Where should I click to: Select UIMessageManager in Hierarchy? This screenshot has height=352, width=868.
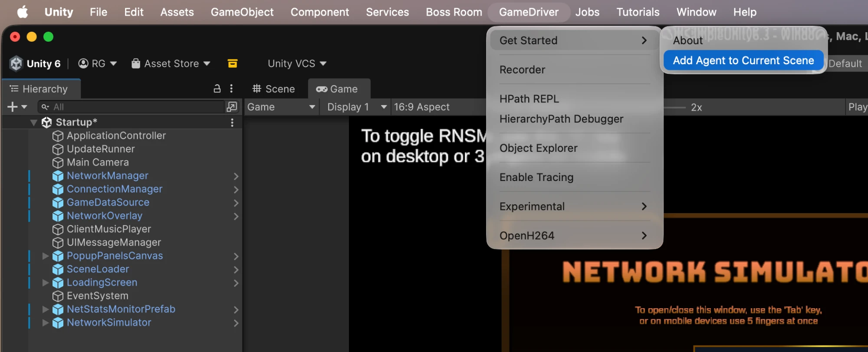click(114, 243)
